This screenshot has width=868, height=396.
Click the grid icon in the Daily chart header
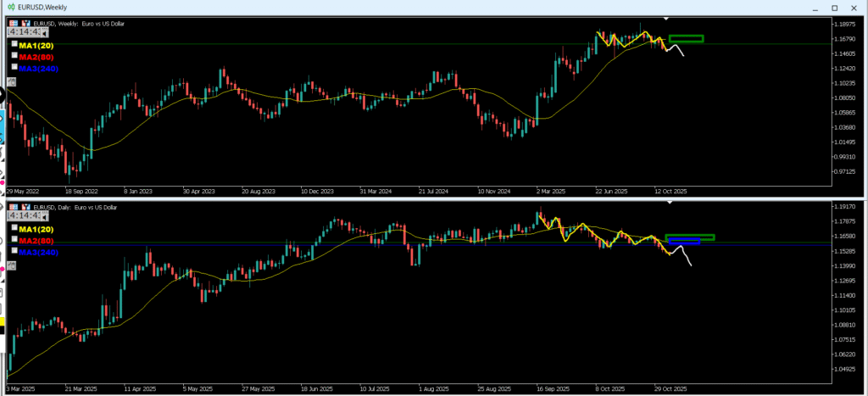click(x=14, y=207)
